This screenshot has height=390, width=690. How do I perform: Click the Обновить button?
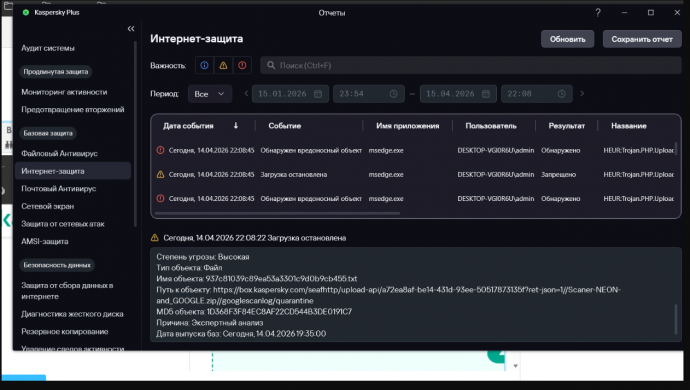(x=567, y=39)
